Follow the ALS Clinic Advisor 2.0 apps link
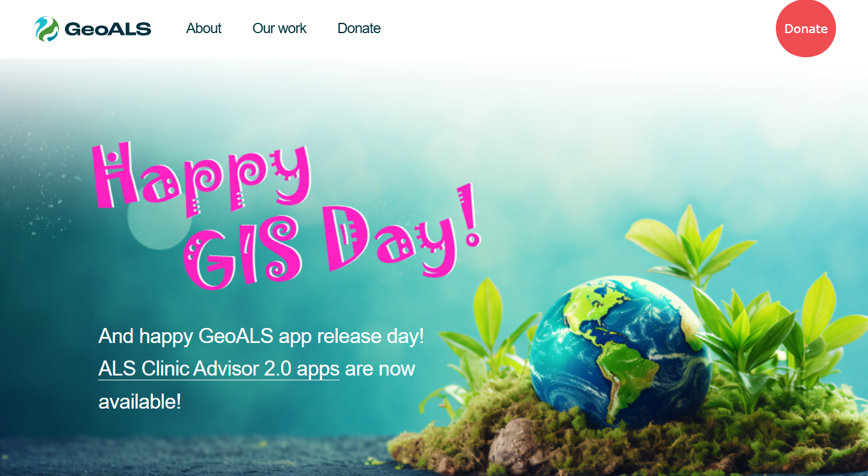868x476 pixels. 219,368
